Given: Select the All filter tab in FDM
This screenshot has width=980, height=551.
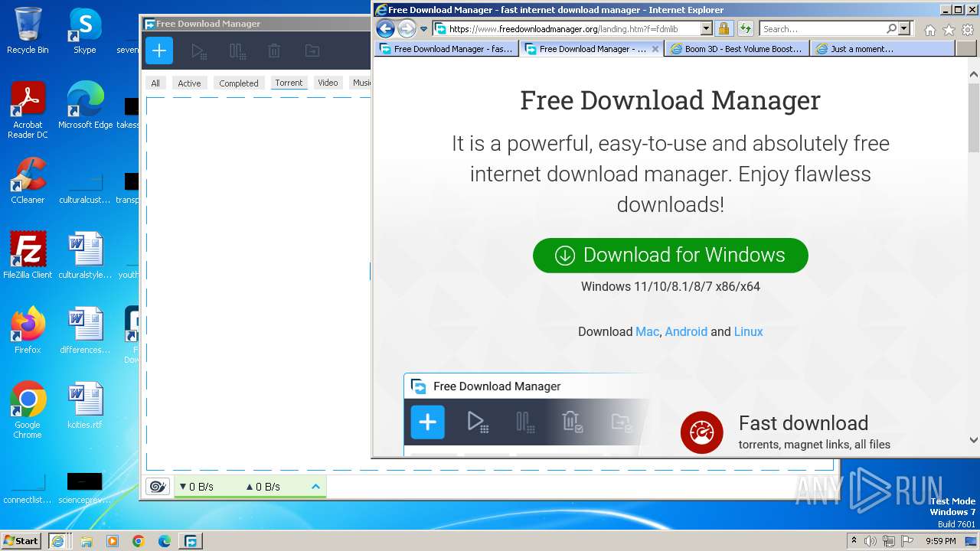Looking at the screenshot, I should click(155, 83).
